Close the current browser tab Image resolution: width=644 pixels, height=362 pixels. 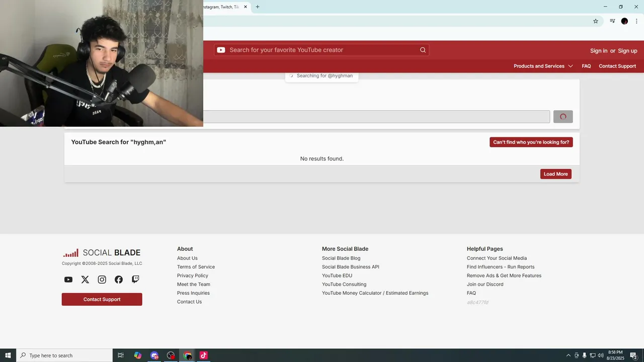click(x=246, y=7)
